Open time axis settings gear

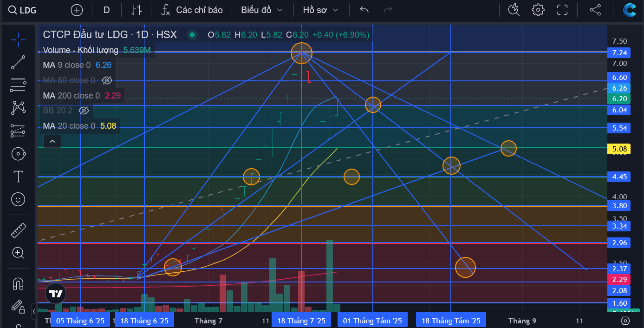click(x=625, y=321)
